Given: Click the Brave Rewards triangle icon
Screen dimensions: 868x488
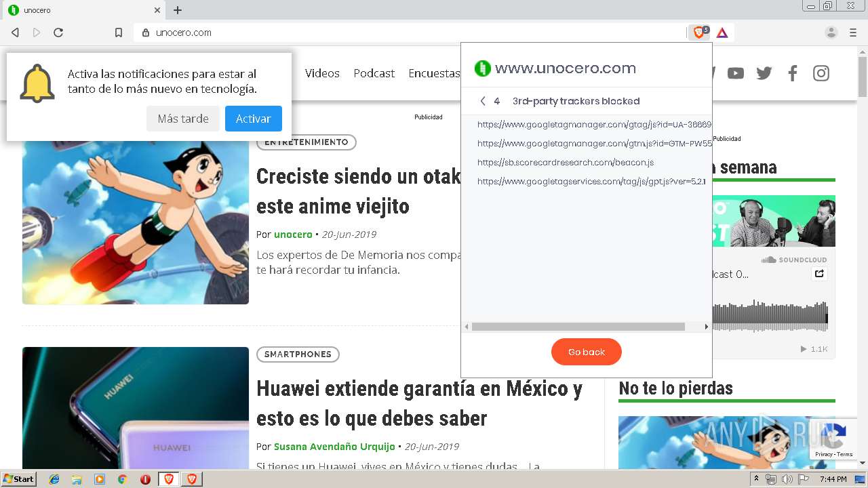Looking at the screenshot, I should point(722,33).
